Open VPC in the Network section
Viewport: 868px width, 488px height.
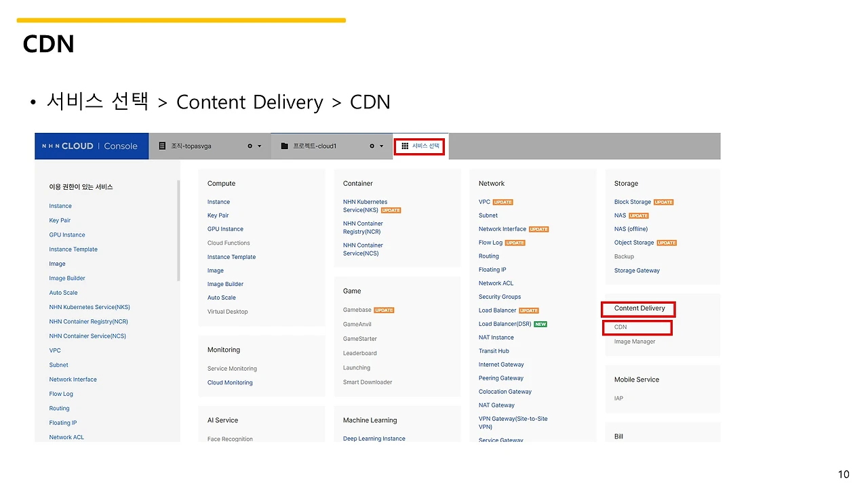point(484,202)
